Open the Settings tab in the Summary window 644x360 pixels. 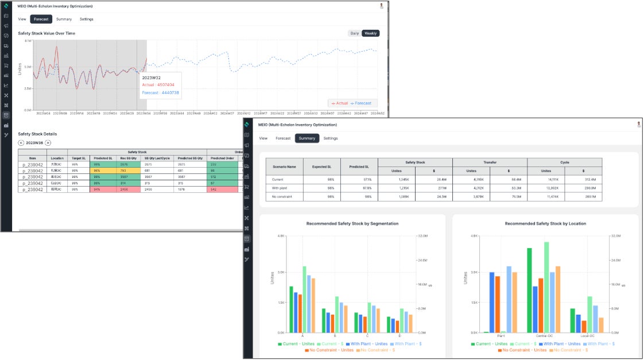pyautogui.click(x=331, y=138)
